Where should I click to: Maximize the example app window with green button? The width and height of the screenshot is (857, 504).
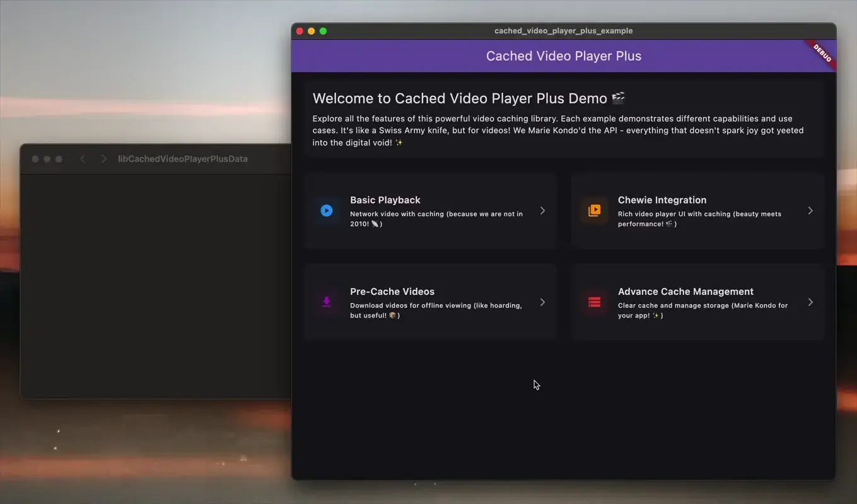[323, 31]
